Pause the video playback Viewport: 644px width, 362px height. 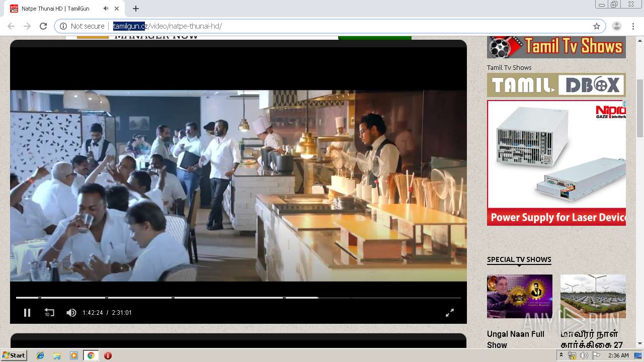click(27, 313)
